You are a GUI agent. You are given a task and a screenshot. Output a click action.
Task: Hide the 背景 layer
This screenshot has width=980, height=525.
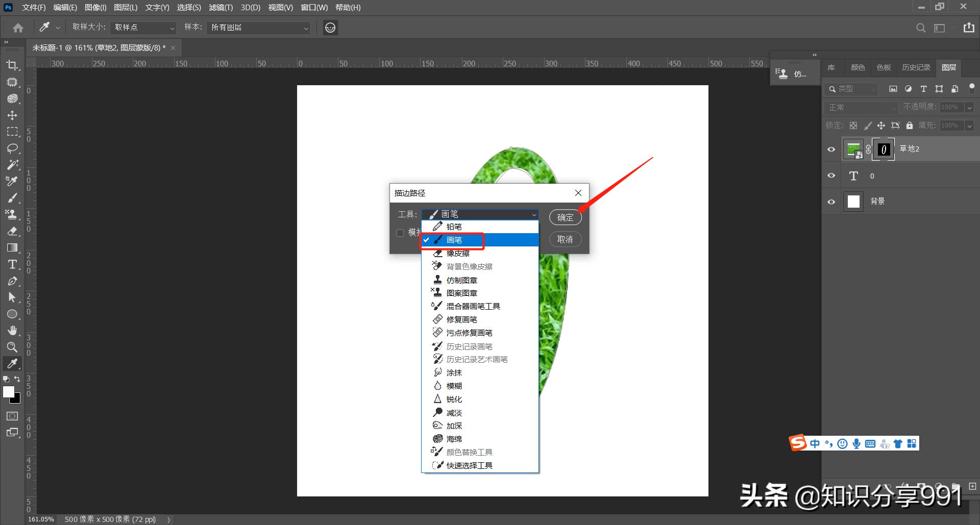tap(831, 202)
